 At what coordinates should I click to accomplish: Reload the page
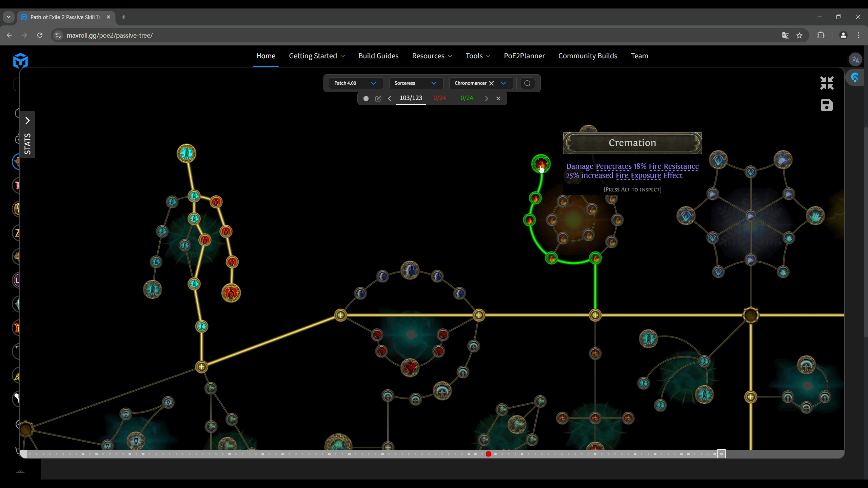[x=40, y=35]
